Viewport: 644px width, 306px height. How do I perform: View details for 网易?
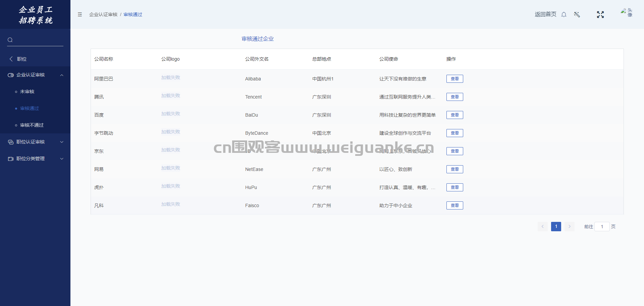pyautogui.click(x=455, y=169)
